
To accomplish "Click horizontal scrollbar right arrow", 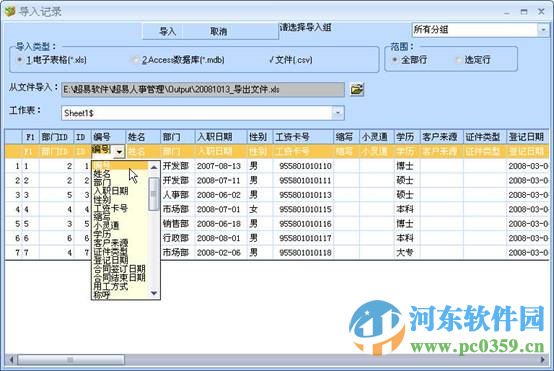I will coord(543,360).
